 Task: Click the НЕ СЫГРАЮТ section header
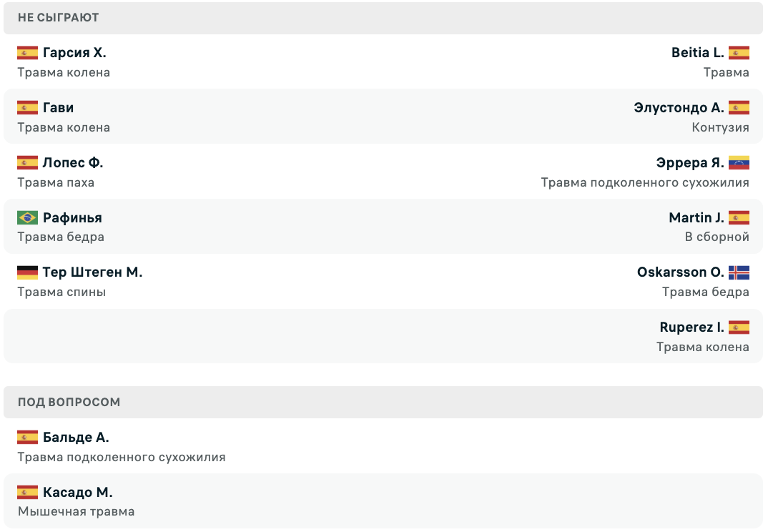coord(383,18)
